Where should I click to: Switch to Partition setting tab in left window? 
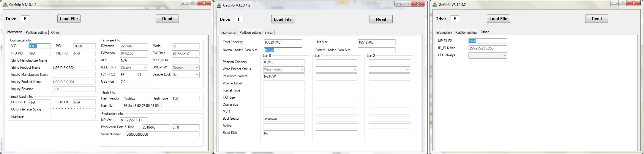tap(37, 33)
